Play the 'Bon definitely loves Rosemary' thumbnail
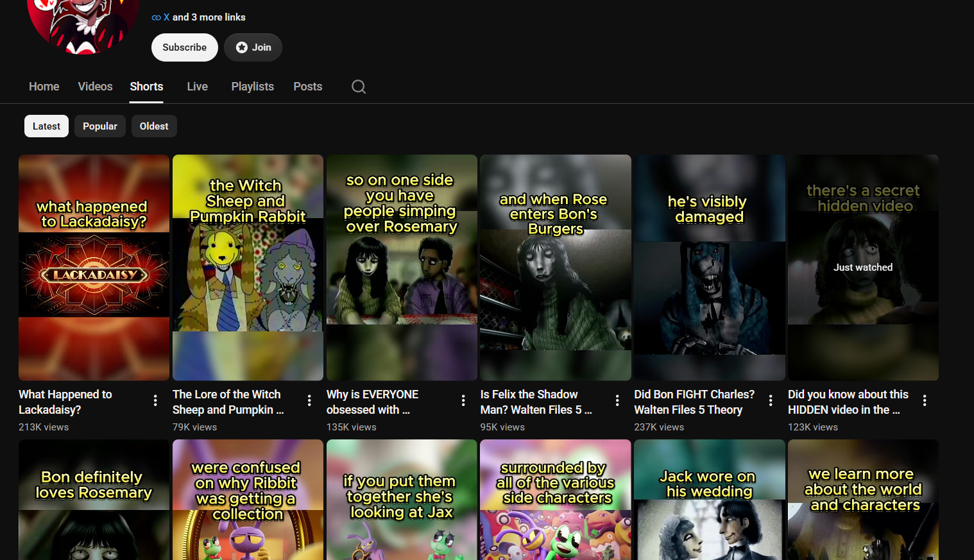The image size is (974, 560). 94,500
